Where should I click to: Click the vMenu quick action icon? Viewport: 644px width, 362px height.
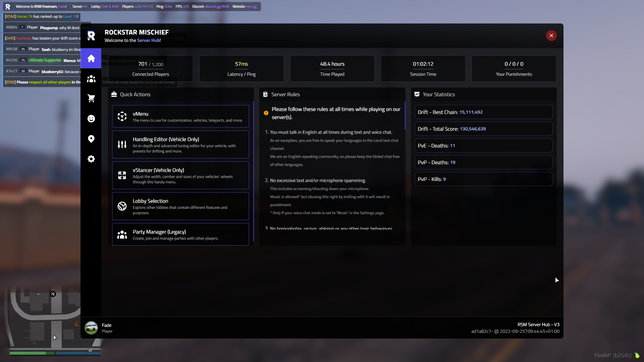click(122, 116)
